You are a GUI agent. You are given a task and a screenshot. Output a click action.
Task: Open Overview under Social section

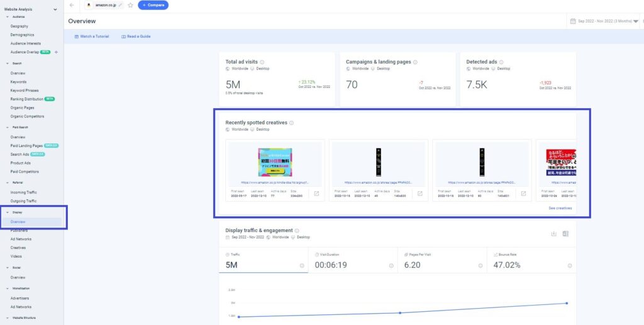pos(18,277)
